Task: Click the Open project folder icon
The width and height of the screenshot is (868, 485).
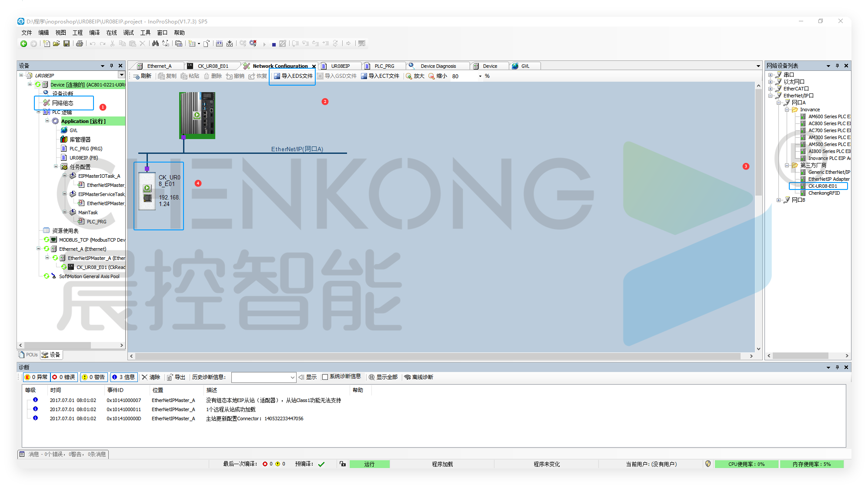Action: tap(56, 43)
